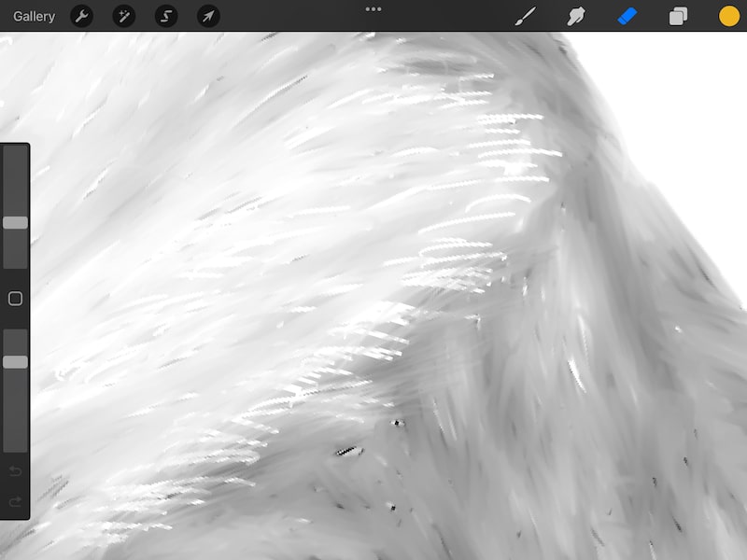The image size is (747, 560).
Task: Open the Adjustments magic wand menu
Action: coord(123,15)
